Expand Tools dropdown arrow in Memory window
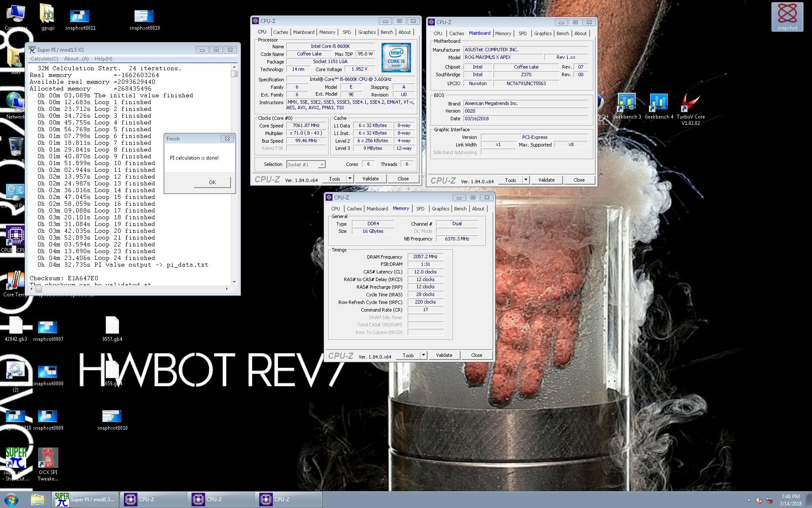Image resolution: width=812 pixels, height=508 pixels. click(x=423, y=355)
